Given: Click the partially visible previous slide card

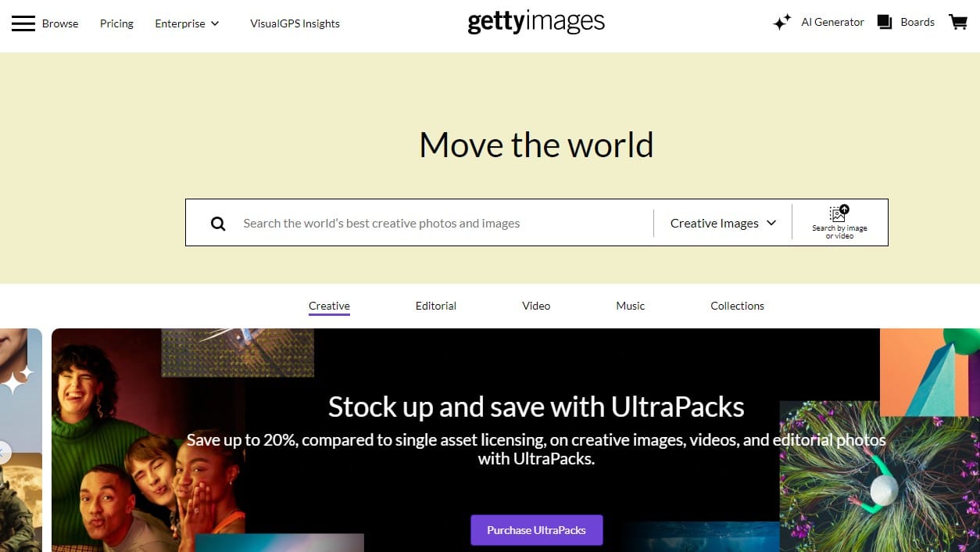Looking at the screenshot, I should tap(21, 440).
